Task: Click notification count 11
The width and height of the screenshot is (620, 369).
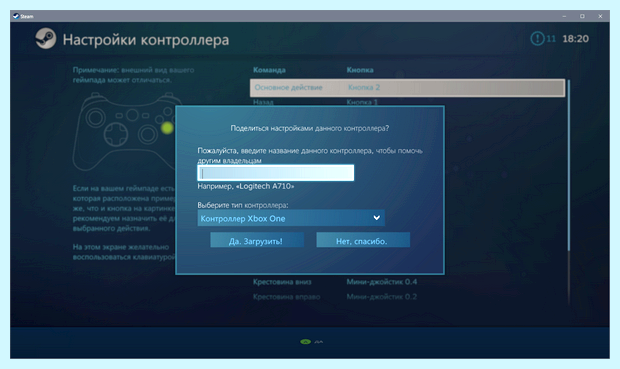Action: pyautogui.click(x=551, y=39)
